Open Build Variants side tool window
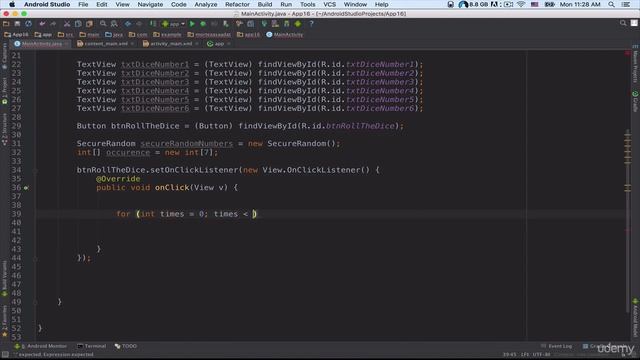Screen dimensions: 640x360 click(4, 278)
